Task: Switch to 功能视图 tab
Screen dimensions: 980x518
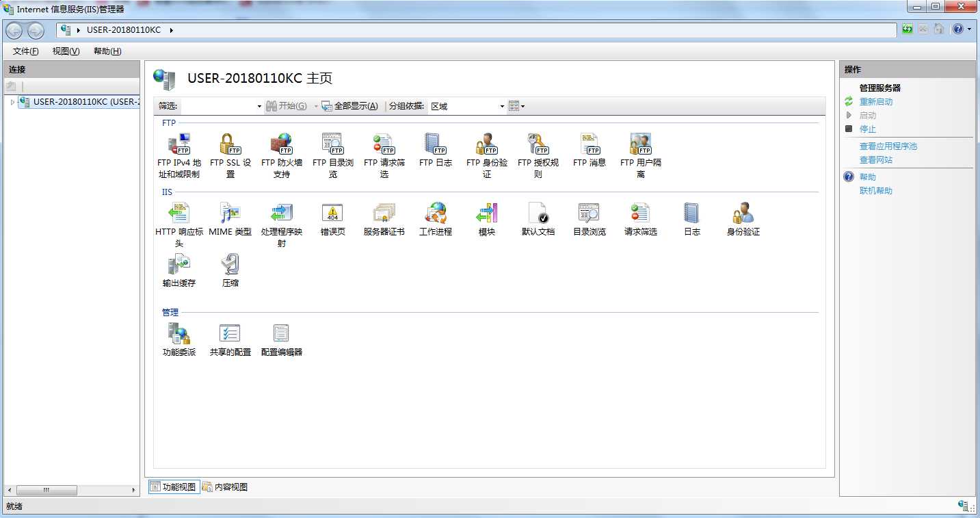Action: point(174,487)
